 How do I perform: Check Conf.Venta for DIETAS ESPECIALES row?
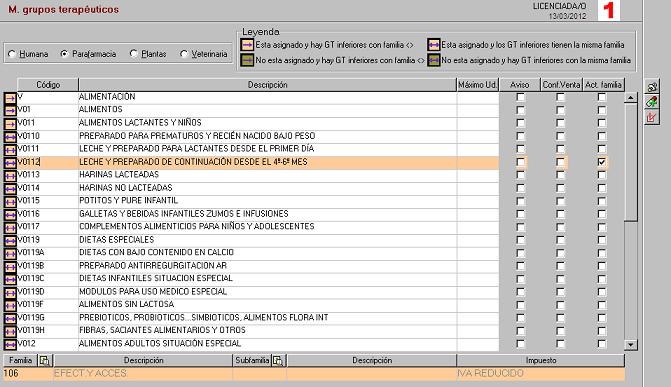[x=560, y=240]
